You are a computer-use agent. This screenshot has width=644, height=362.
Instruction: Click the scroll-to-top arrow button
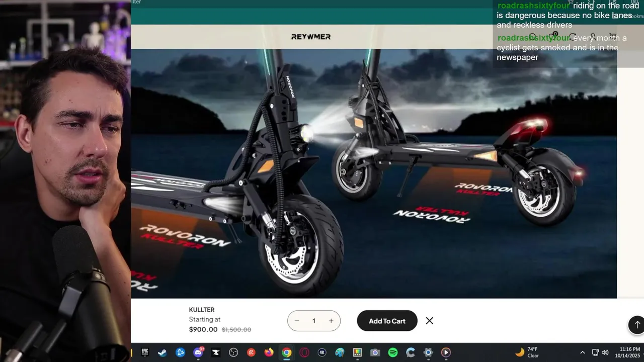pyautogui.click(x=636, y=324)
